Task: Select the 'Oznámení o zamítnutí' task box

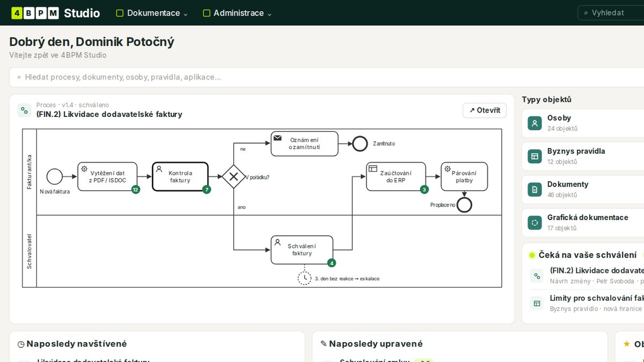Action: pos(304,144)
